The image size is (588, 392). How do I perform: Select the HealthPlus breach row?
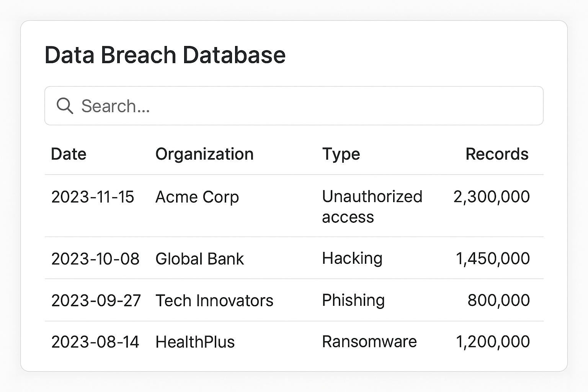click(294, 341)
